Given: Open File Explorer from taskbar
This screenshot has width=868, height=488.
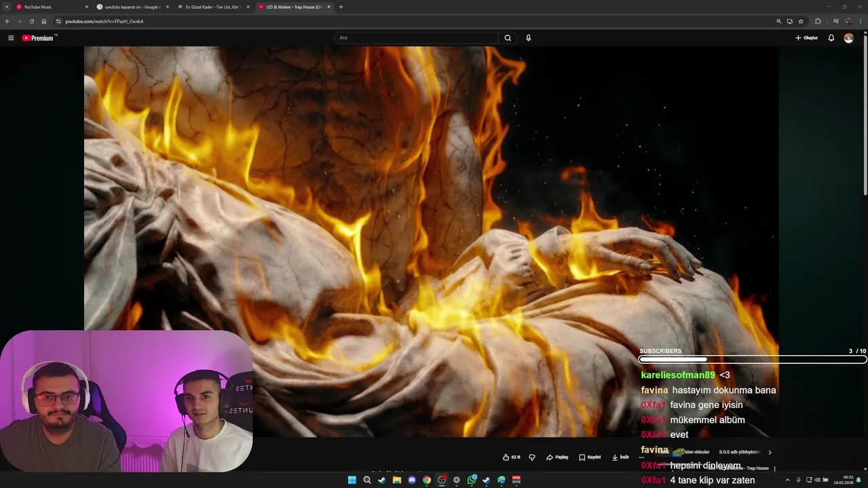Looking at the screenshot, I should click(x=397, y=480).
